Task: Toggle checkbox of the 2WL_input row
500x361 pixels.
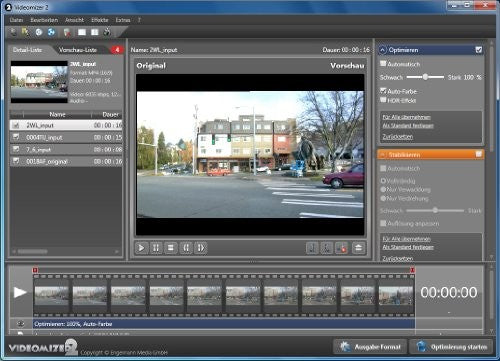Action: pyautogui.click(x=16, y=125)
